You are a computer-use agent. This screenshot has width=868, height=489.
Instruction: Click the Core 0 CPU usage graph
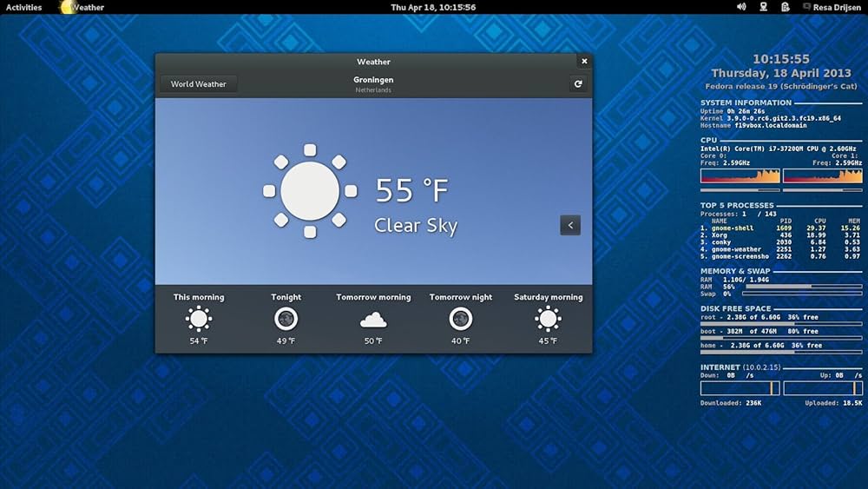click(740, 176)
